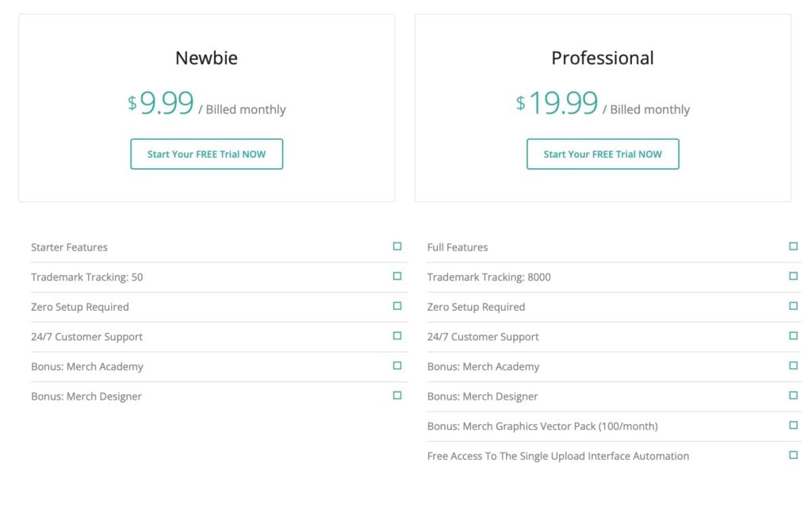The width and height of the screenshot is (812, 513).
Task: Click "Bonus: Merch Designer" in the Newbie feature list
Action: pos(86,396)
